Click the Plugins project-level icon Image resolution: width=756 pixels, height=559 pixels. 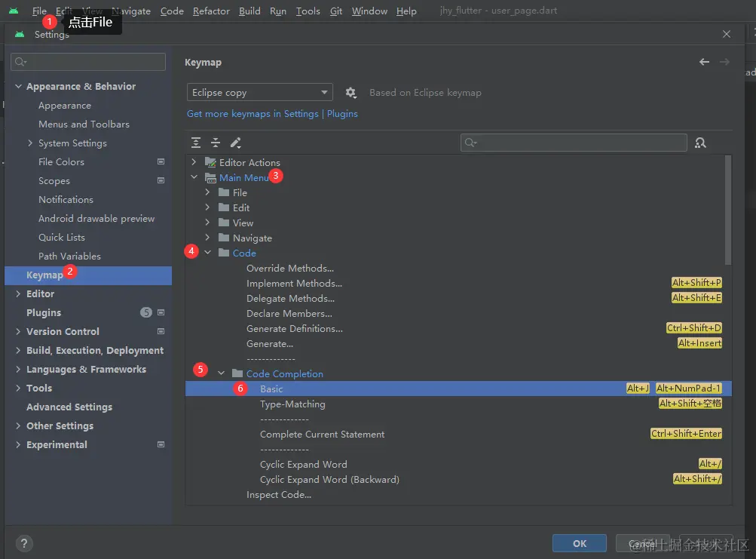(x=161, y=312)
